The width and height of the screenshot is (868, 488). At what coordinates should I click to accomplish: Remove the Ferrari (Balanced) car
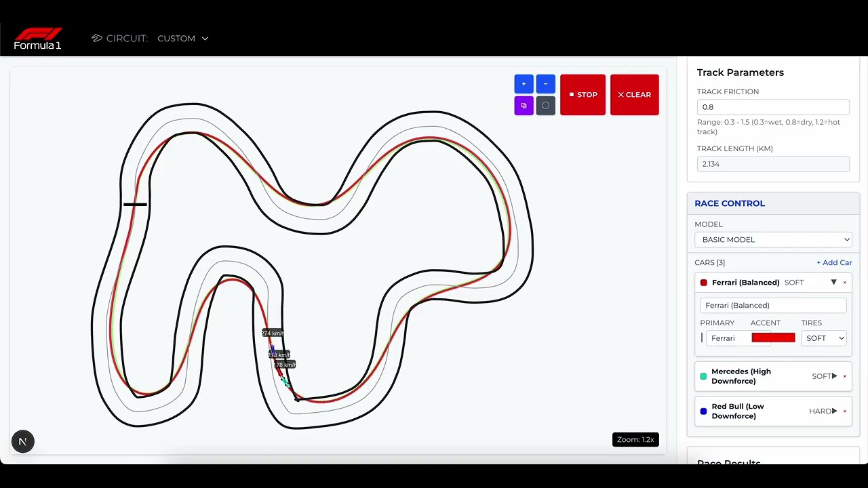pos(845,283)
